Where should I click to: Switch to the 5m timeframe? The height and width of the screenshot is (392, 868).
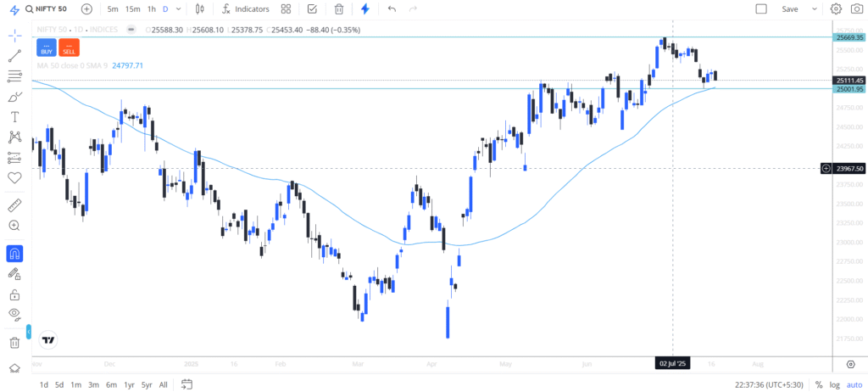[113, 8]
